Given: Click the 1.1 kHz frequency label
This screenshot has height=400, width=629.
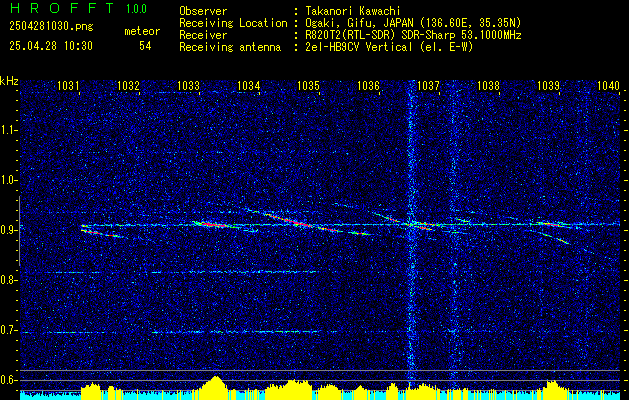Looking at the screenshot, I should pos(7,130).
